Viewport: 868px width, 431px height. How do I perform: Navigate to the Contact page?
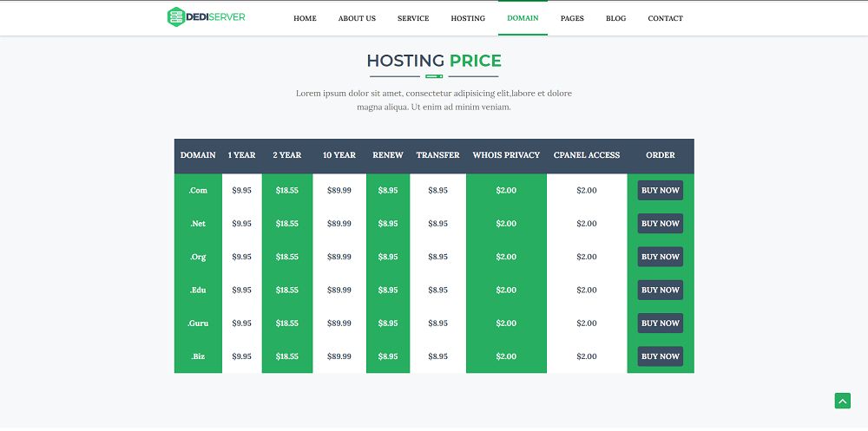(x=665, y=18)
